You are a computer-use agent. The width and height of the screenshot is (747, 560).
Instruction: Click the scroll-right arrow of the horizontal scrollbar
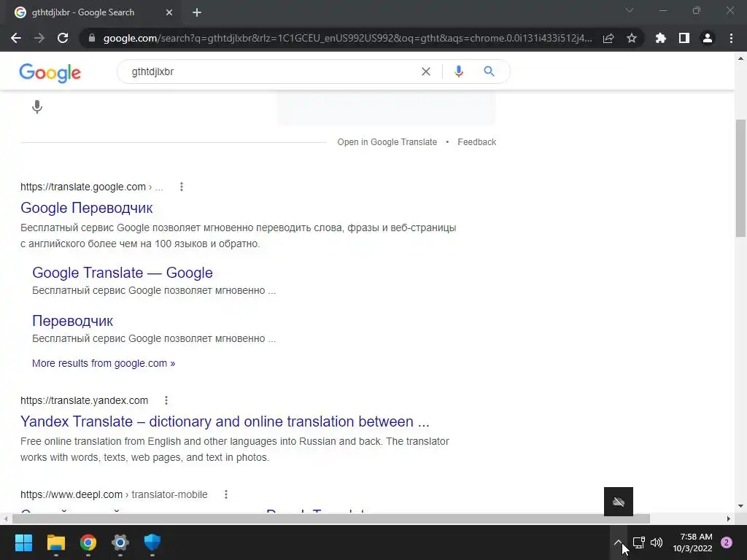point(729,518)
